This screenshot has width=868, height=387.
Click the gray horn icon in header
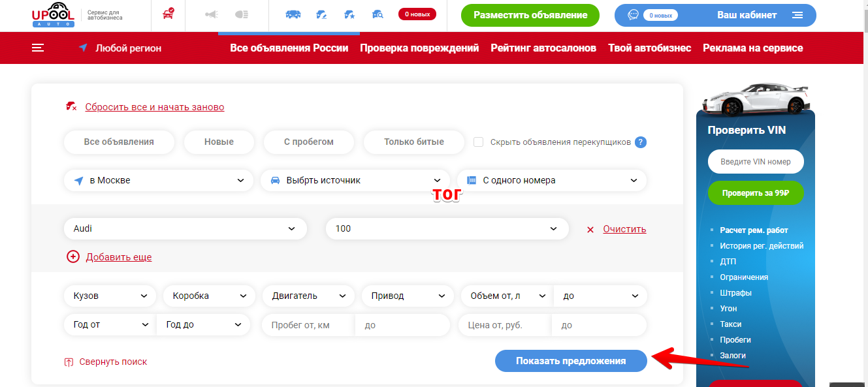212,14
